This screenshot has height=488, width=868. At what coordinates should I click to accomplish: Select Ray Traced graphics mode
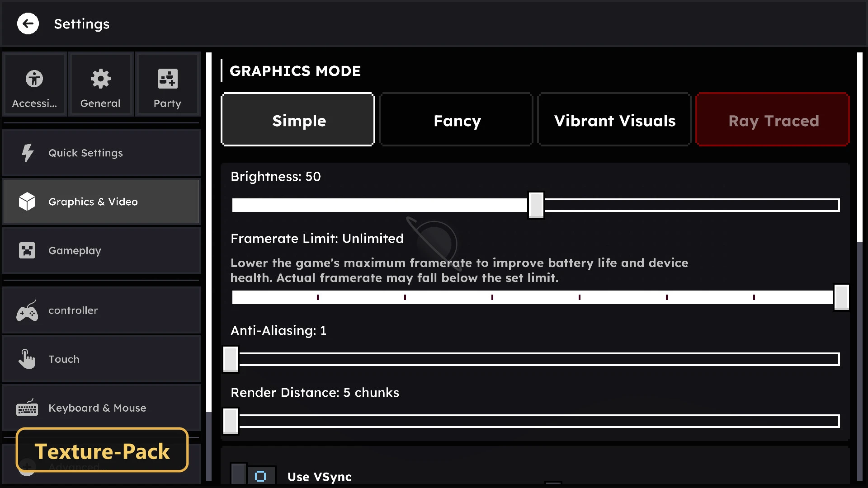pyautogui.click(x=773, y=120)
